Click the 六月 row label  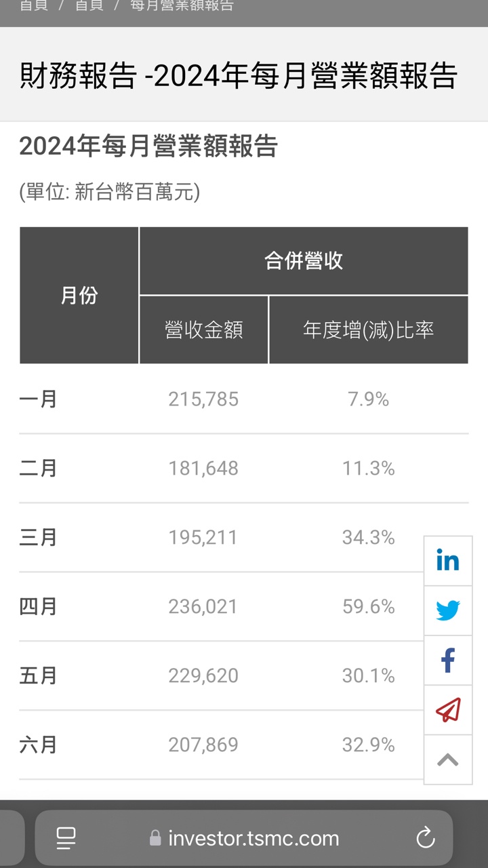(39, 745)
